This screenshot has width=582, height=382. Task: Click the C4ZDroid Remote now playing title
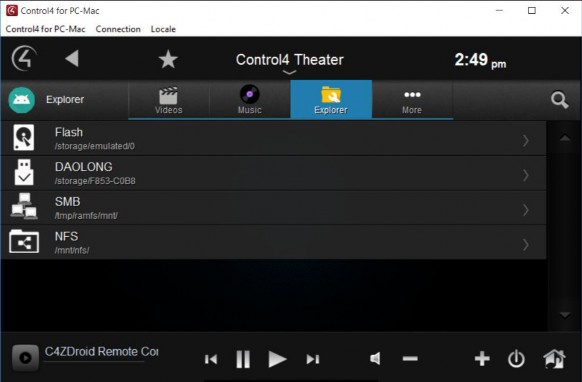pyautogui.click(x=102, y=352)
